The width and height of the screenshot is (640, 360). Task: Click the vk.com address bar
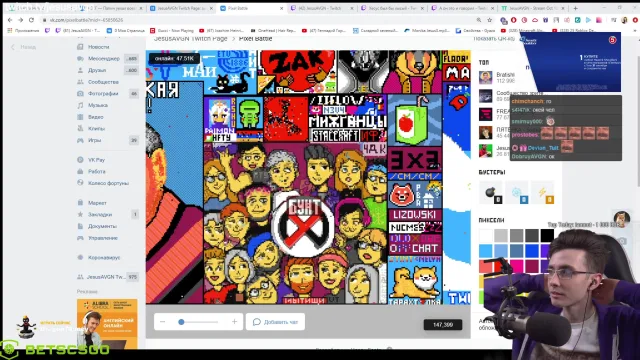(261, 20)
